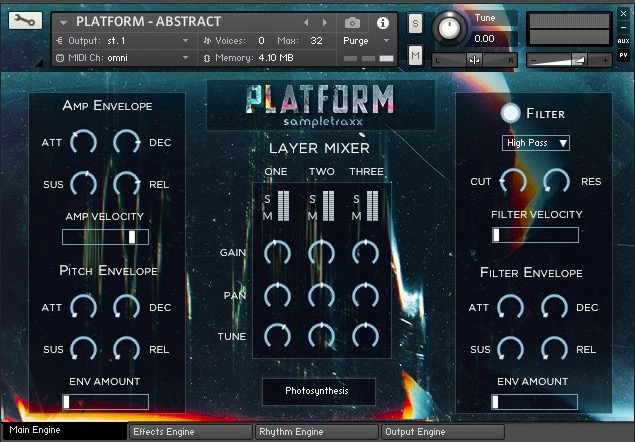The height and width of the screenshot is (442, 635).
Task: Click the PAN knob for layer ONE
Action: [277, 296]
